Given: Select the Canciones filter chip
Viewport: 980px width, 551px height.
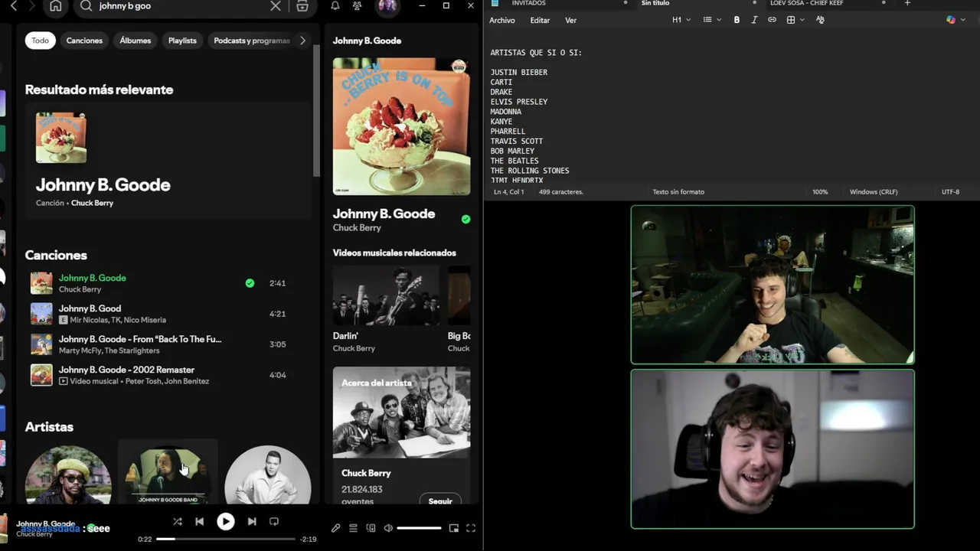Looking at the screenshot, I should point(84,41).
